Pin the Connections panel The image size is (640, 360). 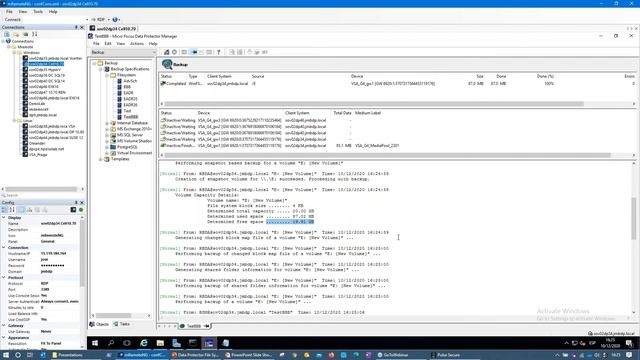click(76, 27)
